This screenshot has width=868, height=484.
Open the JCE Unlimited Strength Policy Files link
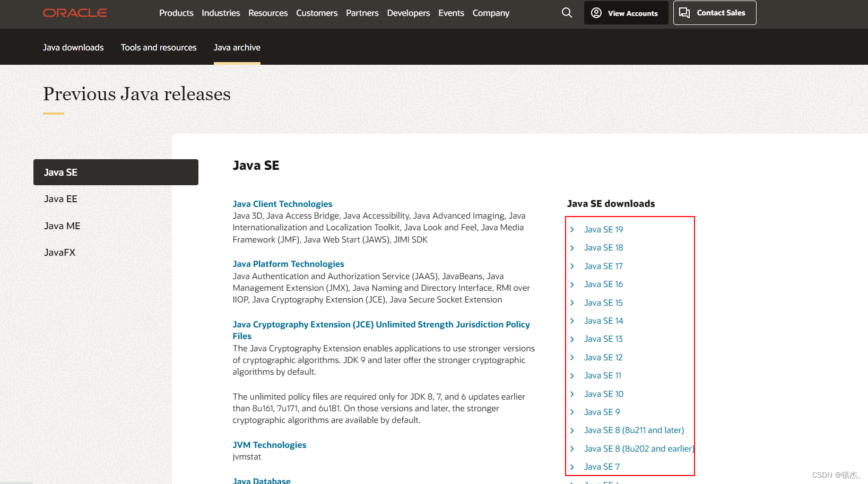click(x=381, y=330)
